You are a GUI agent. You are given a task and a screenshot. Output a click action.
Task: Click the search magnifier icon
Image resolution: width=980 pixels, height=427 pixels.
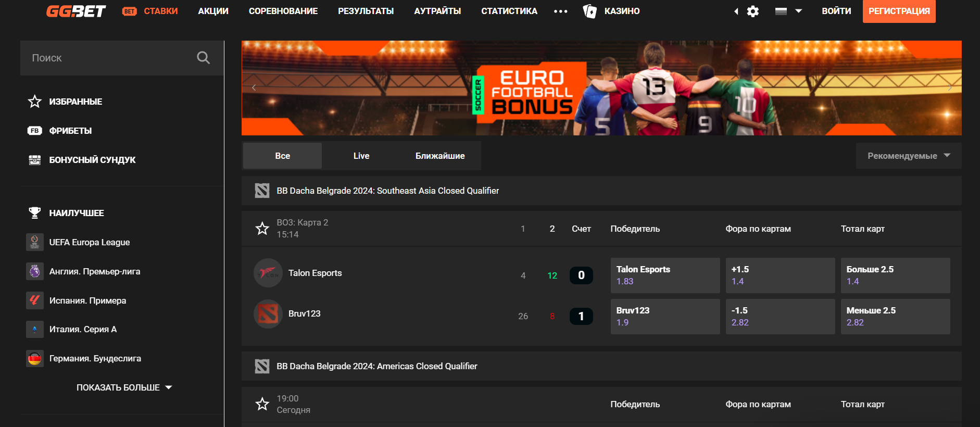203,58
